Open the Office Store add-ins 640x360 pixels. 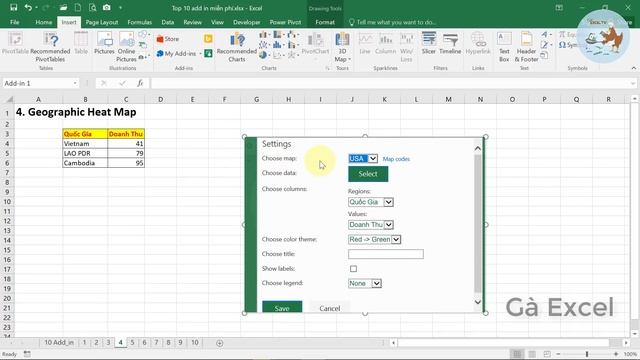(x=168, y=39)
